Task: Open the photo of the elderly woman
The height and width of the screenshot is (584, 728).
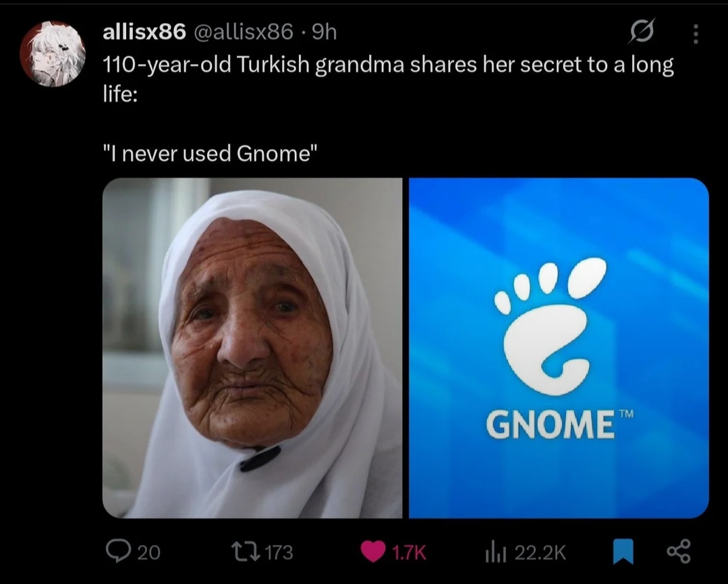Action: (252, 348)
